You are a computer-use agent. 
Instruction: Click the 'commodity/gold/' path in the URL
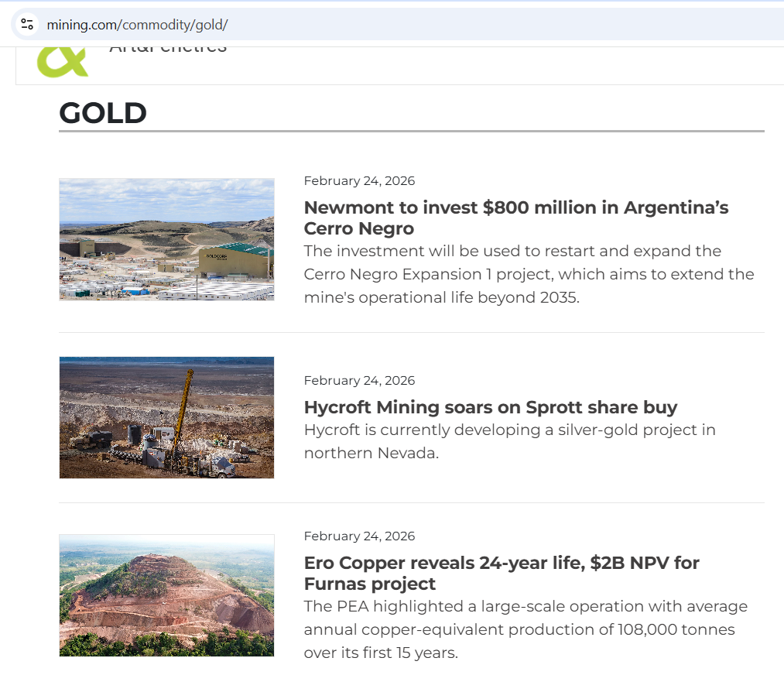[x=174, y=25]
